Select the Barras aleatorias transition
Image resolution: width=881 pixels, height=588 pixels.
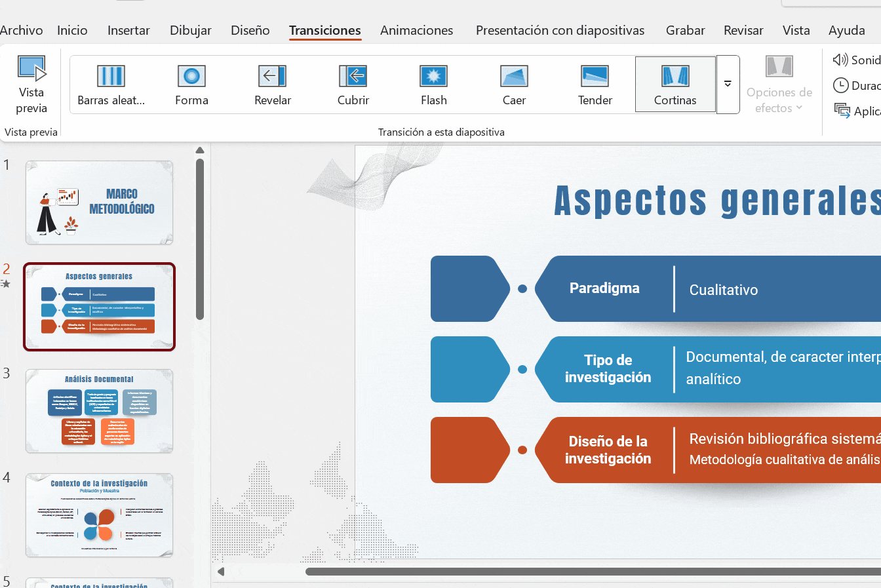click(x=111, y=85)
